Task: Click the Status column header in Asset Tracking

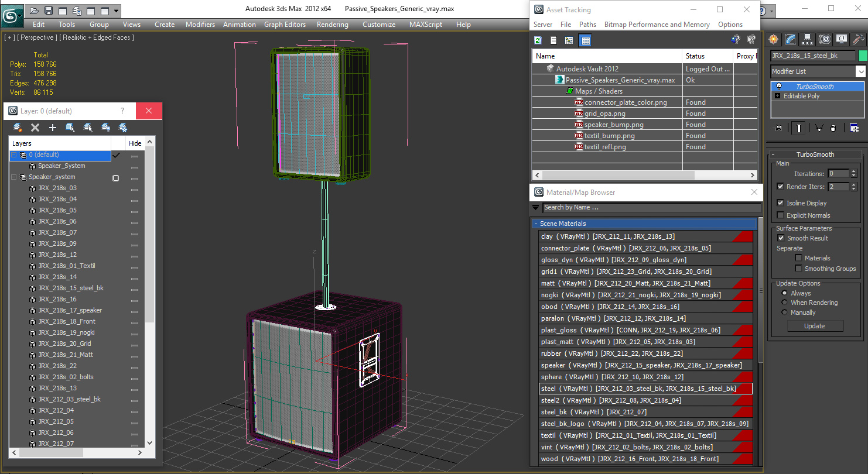Action: pyautogui.click(x=708, y=56)
